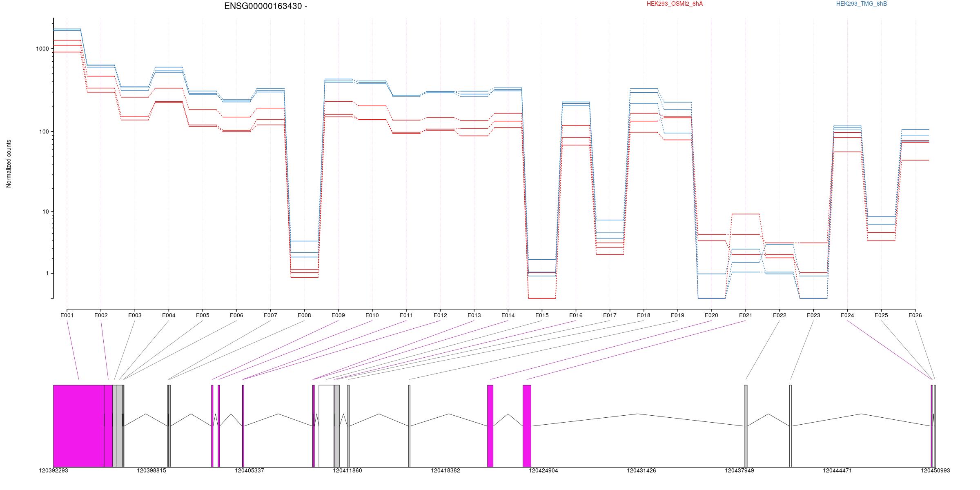
Task: Select the HEK293_OSMI2_6hA legend label
Action: 675,4
